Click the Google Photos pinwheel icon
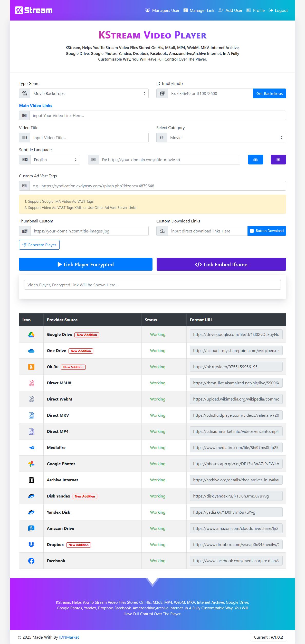This screenshot has width=305, height=644. point(31,464)
